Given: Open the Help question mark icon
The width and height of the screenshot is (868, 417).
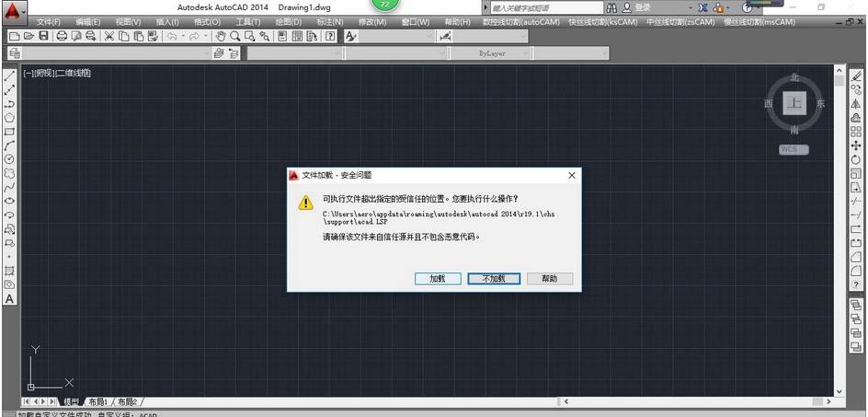Looking at the screenshot, I should pyautogui.click(x=330, y=37).
